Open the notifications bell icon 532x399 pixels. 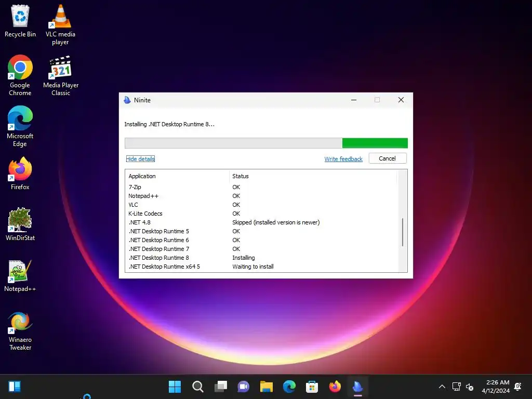[x=518, y=387]
